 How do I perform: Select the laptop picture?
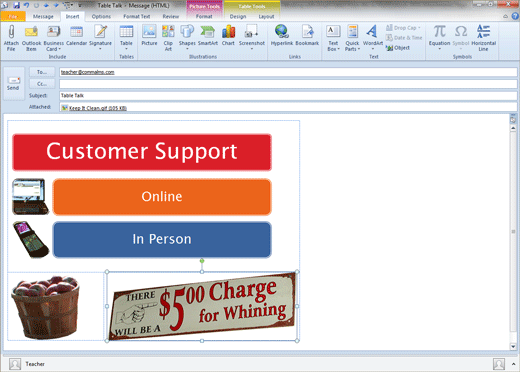[x=30, y=197]
